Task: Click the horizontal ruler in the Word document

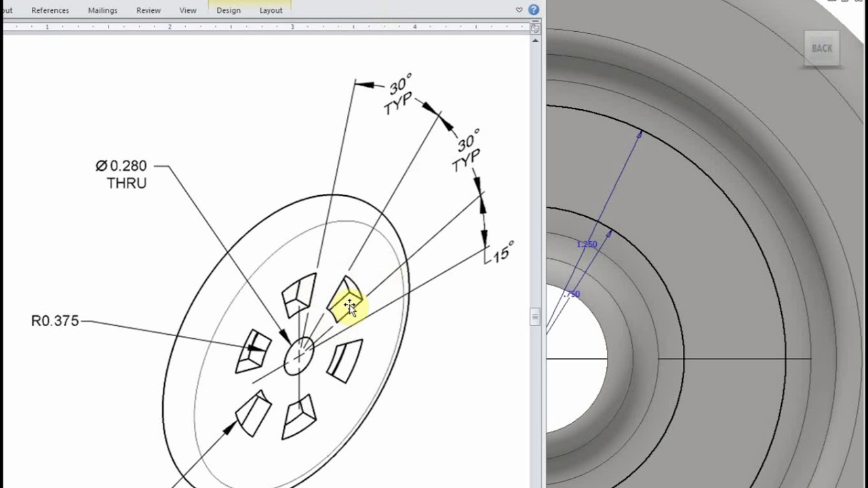Action: point(266,27)
